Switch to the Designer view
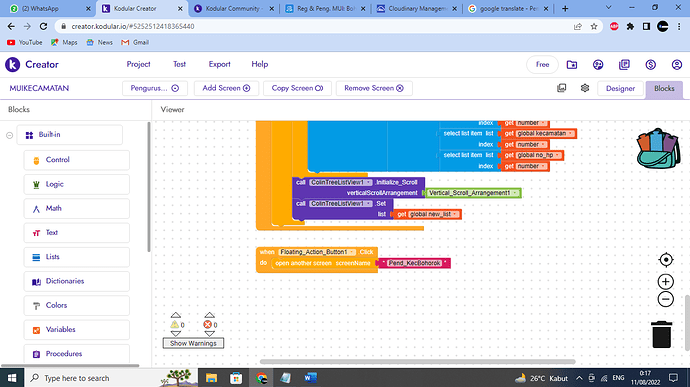 [x=620, y=88]
